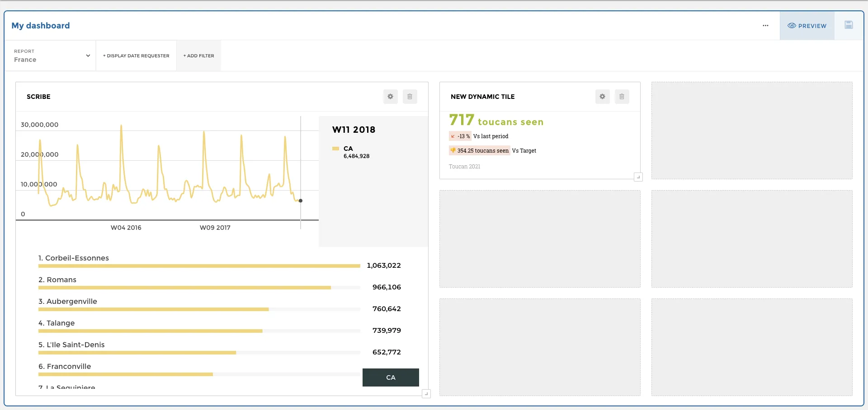Click the Romans progress bar
The width and height of the screenshot is (868, 410).
point(199,288)
